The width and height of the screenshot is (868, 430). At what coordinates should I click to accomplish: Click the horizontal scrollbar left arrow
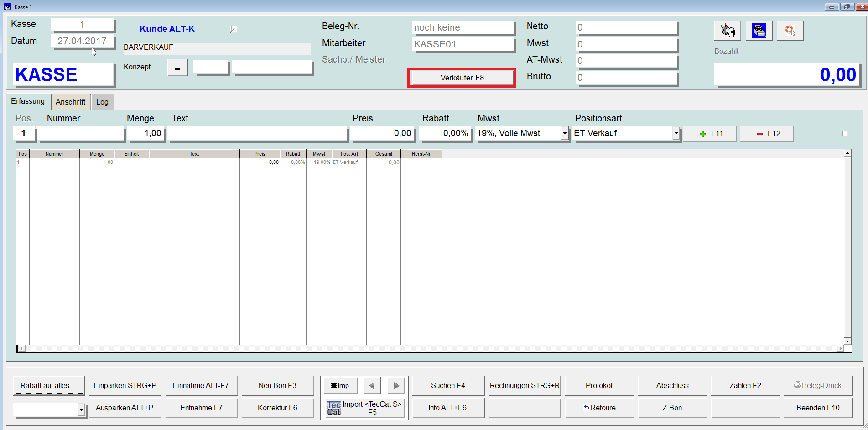tap(22, 349)
